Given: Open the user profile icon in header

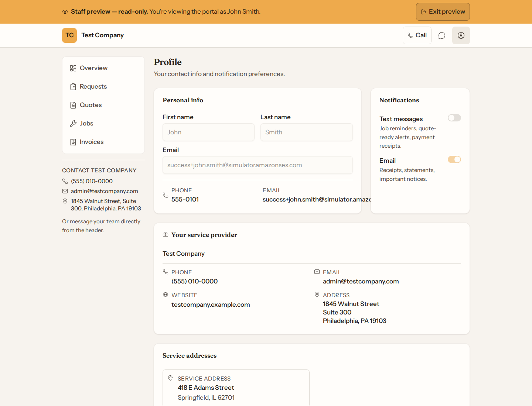Looking at the screenshot, I should pyautogui.click(x=461, y=35).
